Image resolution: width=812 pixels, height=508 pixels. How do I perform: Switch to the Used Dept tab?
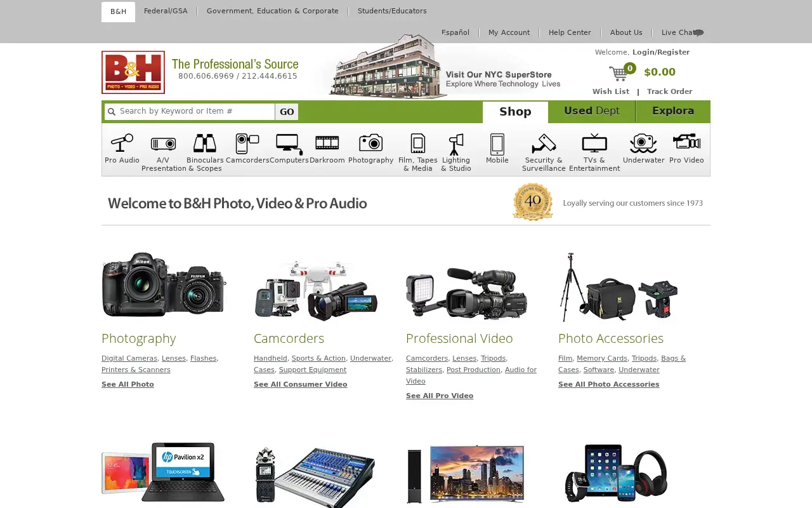[x=592, y=111]
